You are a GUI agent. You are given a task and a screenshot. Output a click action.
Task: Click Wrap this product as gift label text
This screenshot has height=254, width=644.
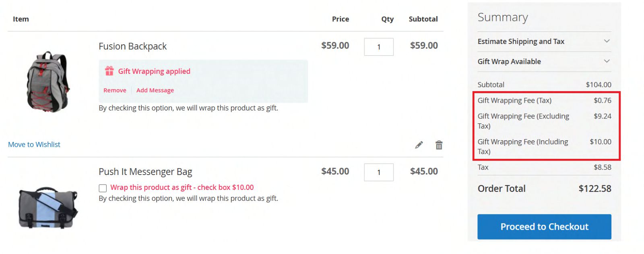tap(182, 187)
